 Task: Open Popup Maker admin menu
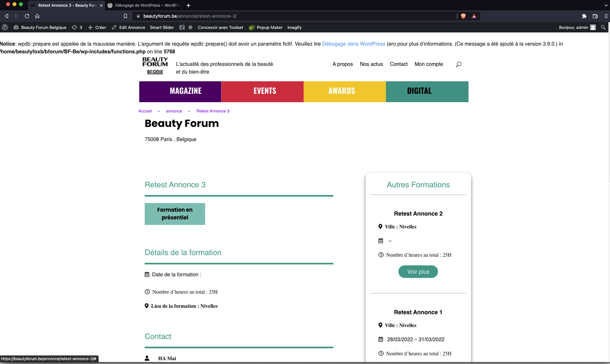pos(266,27)
